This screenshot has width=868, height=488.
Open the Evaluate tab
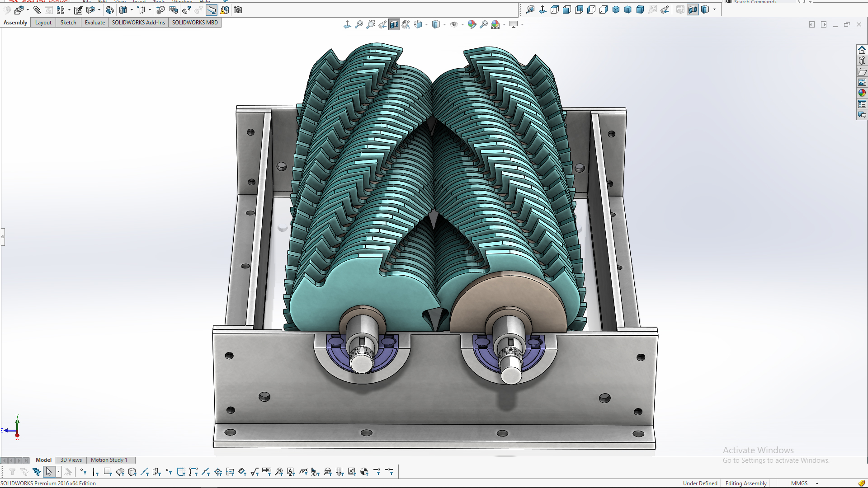[x=95, y=23]
